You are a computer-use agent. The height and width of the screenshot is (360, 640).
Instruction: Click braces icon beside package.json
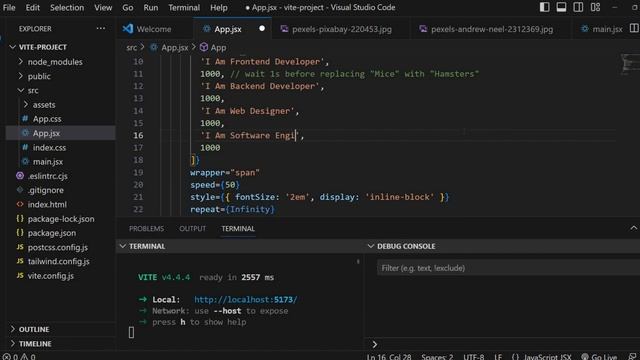point(20,233)
